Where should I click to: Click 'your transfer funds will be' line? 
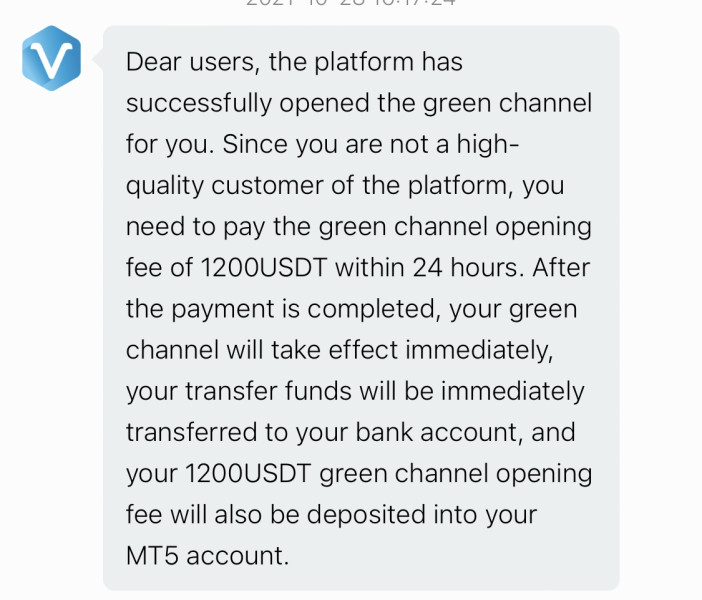pyautogui.click(x=280, y=391)
